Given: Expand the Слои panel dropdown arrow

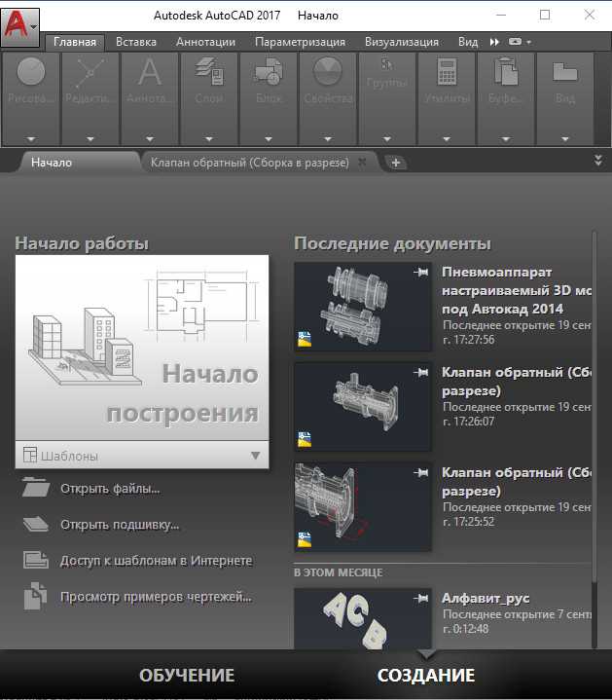Looking at the screenshot, I should pyautogui.click(x=209, y=139).
